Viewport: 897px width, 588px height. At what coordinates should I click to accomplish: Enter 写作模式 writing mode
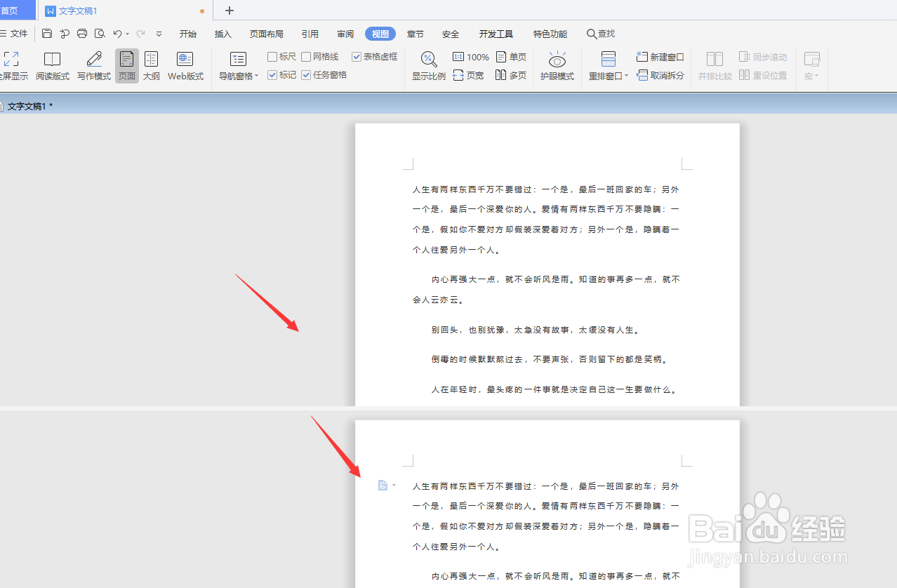[94, 66]
